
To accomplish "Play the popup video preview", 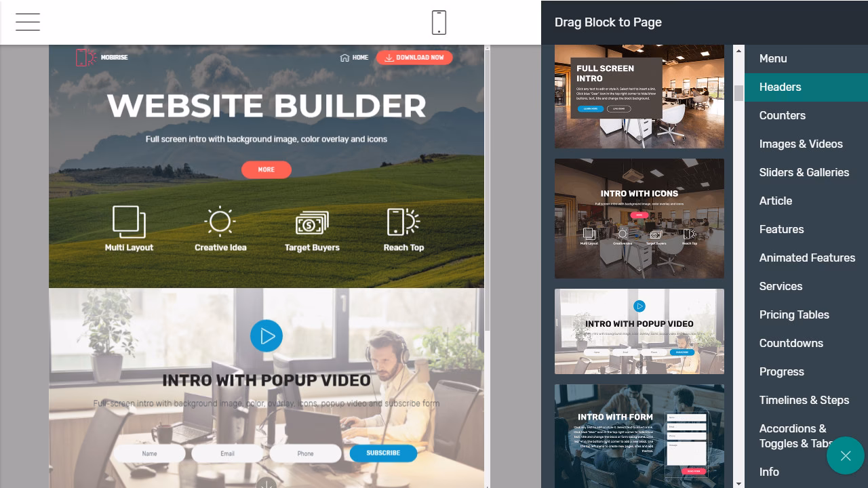I will [267, 335].
